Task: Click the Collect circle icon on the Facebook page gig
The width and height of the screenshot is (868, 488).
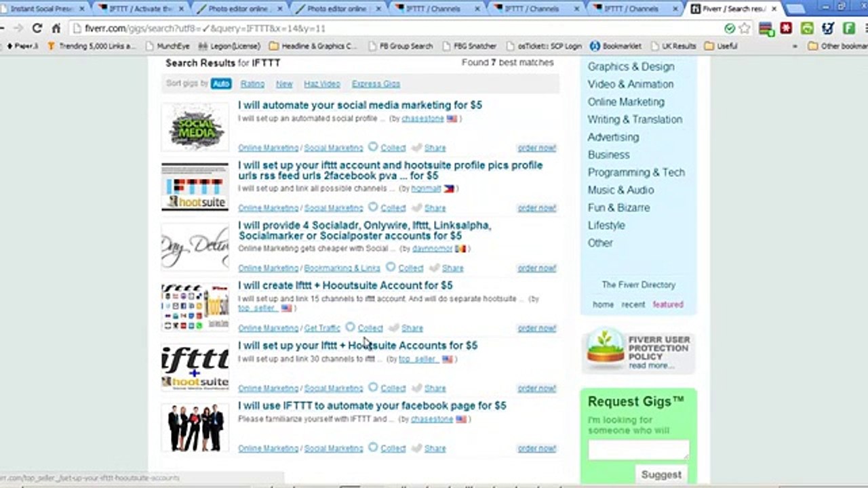Action: pyautogui.click(x=373, y=447)
